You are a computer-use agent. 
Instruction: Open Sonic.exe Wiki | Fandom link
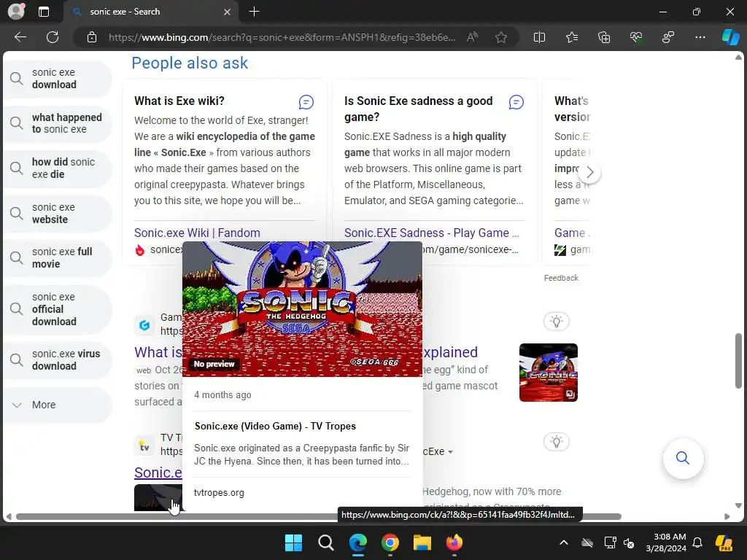point(197,233)
